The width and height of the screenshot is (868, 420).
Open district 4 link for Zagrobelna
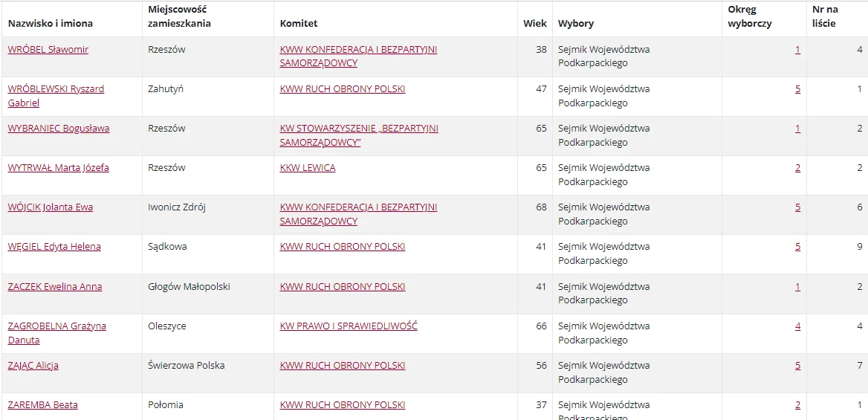coord(797,326)
